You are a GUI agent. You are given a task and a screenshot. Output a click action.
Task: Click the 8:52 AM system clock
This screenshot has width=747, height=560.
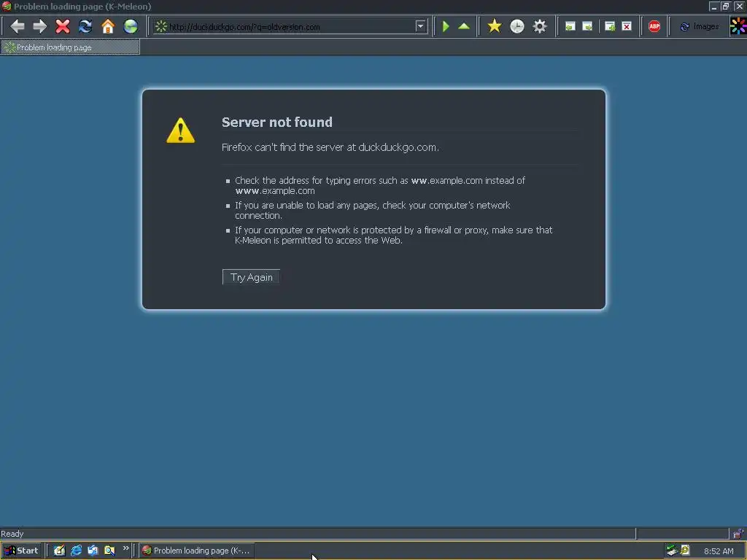pos(719,551)
